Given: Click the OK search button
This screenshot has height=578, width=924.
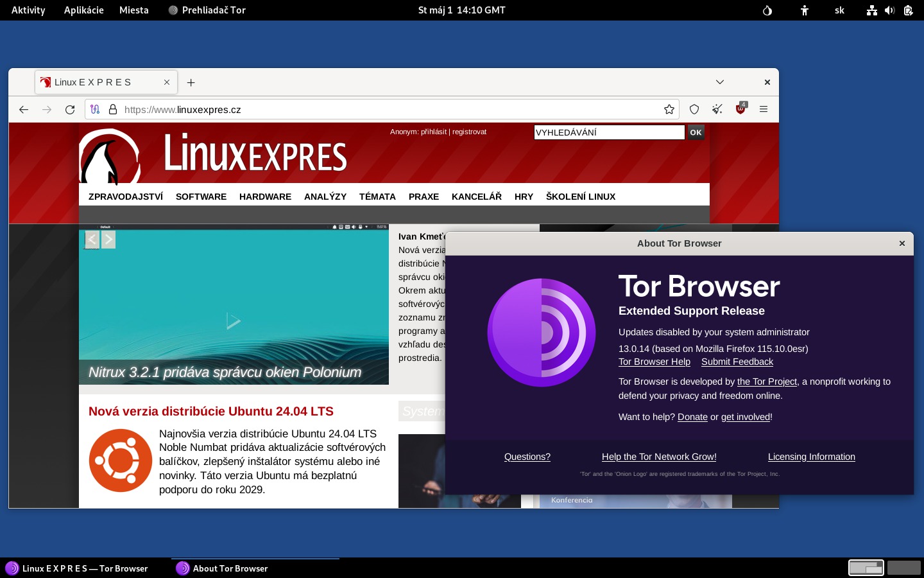Looking at the screenshot, I should click(x=696, y=132).
